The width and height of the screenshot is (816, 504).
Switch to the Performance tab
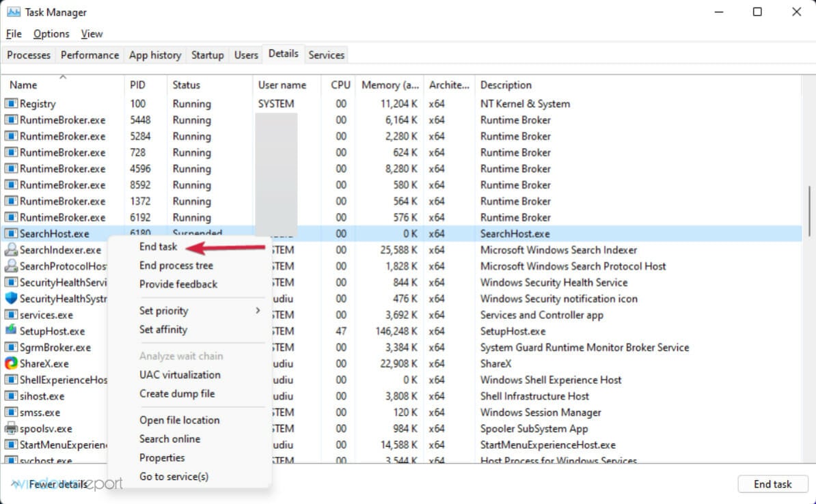tap(90, 55)
